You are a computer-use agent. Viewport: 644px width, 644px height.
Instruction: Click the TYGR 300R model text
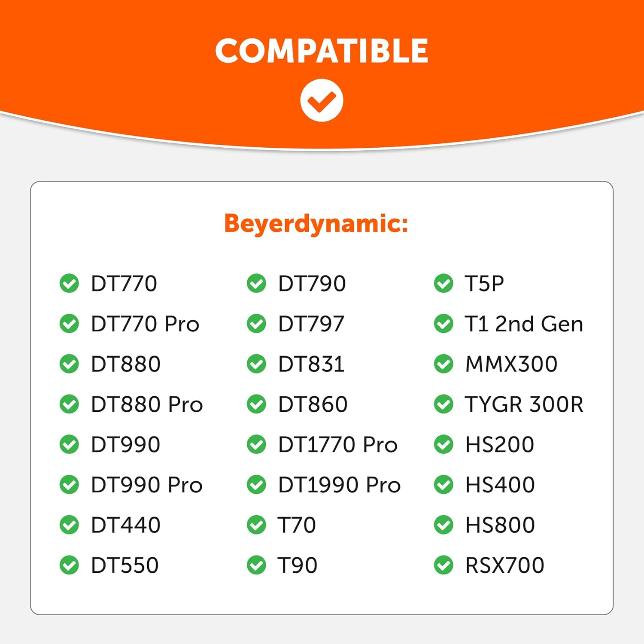click(x=524, y=404)
